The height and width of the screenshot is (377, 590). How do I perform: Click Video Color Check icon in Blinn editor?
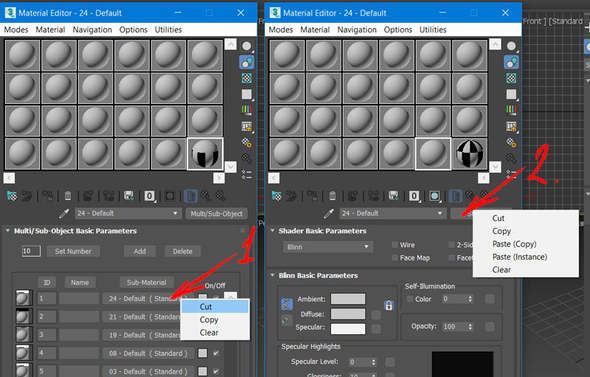pyautogui.click(x=511, y=110)
